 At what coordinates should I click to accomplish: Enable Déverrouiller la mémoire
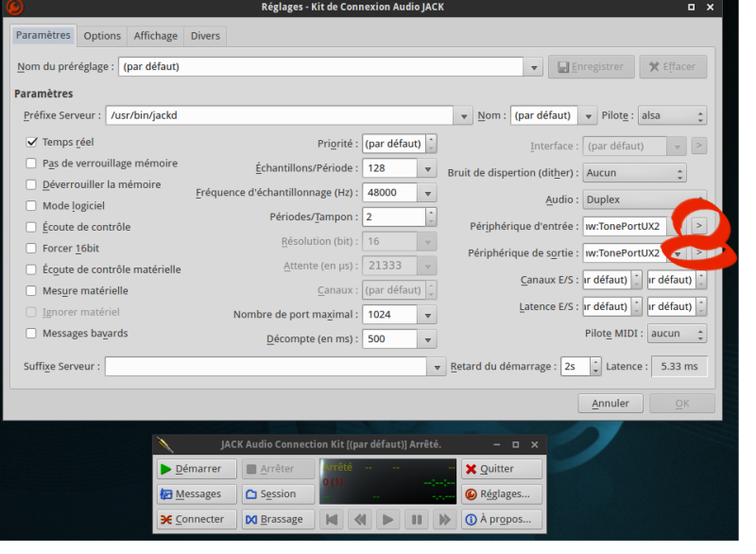click(x=31, y=184)
